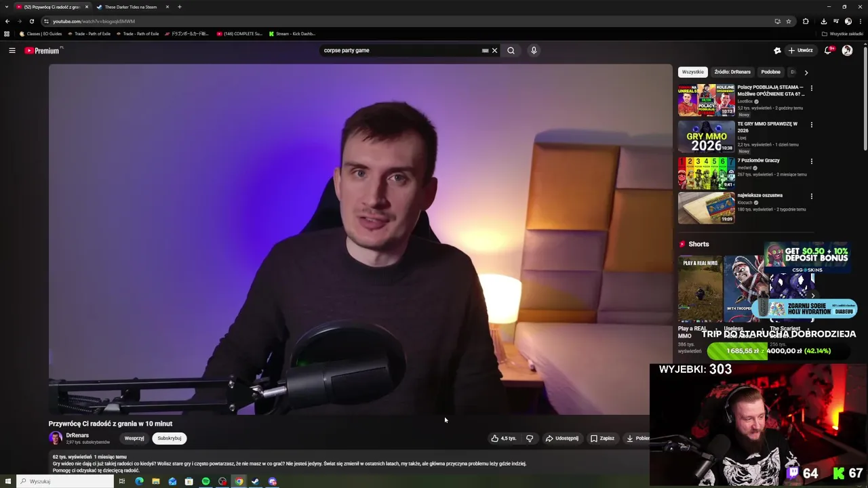The image size is (868, 488).
Task: Open the Polacy PODBIJAJĄ STEAMA thumbnail
Action: click(706, 100)
